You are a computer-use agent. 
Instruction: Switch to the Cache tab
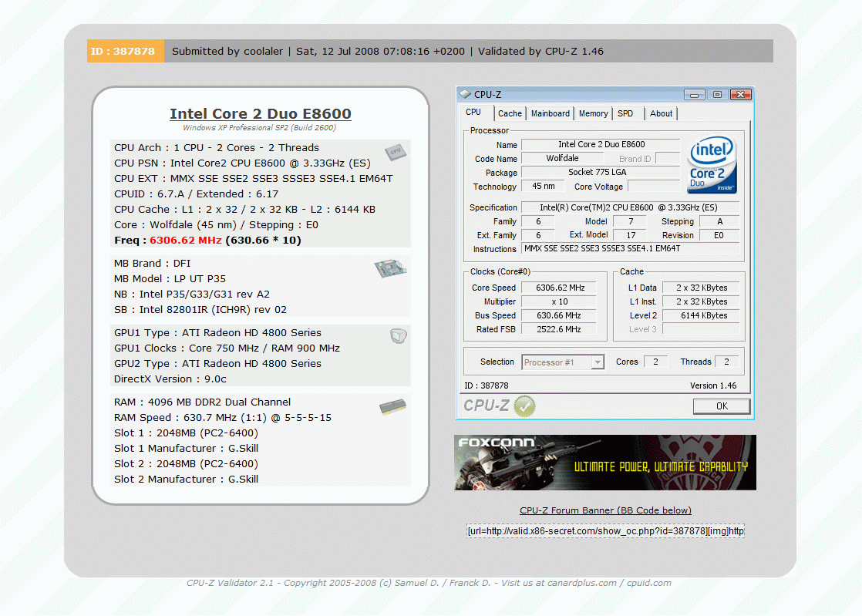[510, 113]
